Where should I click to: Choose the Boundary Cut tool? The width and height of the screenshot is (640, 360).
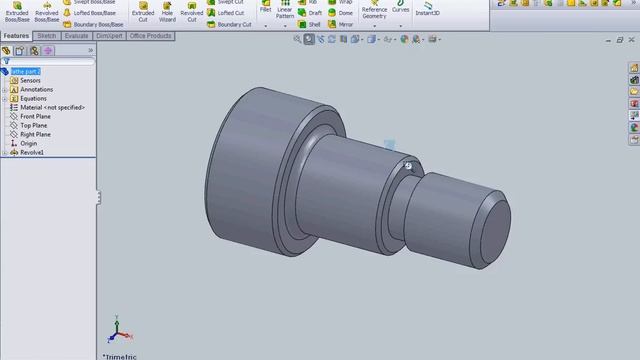(229, 24)
